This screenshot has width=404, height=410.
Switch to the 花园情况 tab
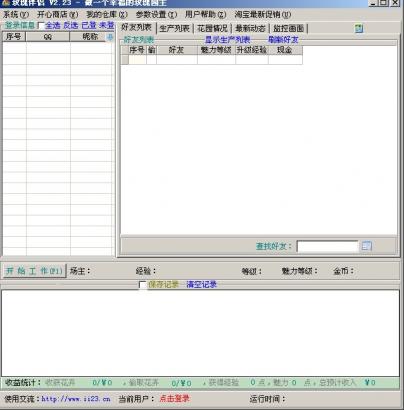point(212,28)
